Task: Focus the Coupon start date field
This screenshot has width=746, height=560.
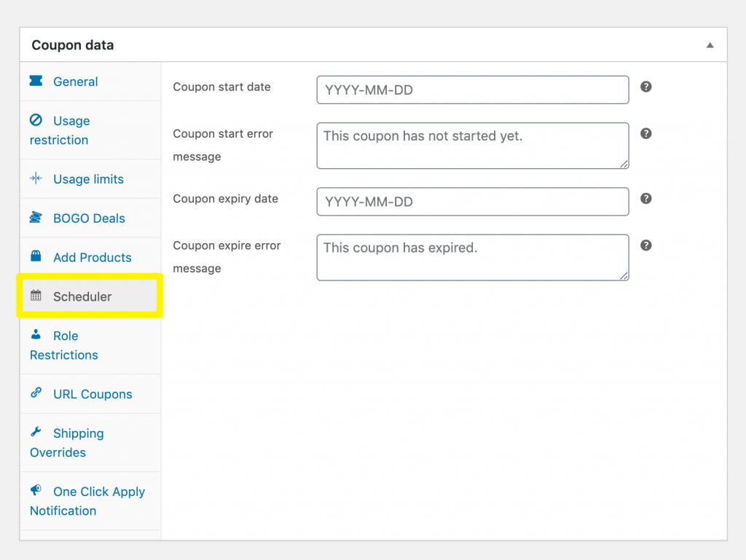Action: pos(472,90)
